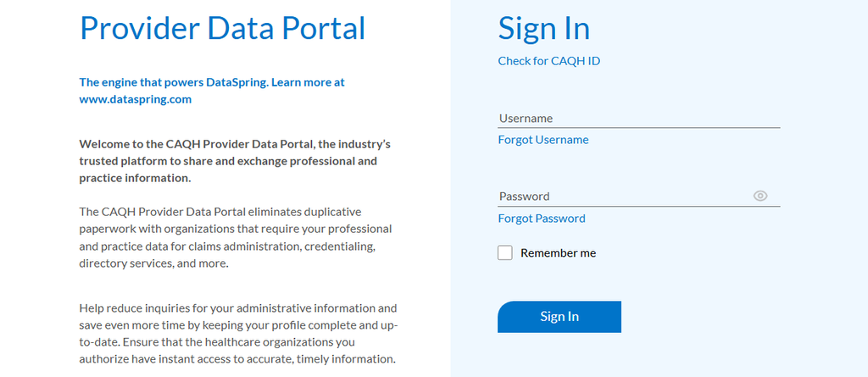Screen dimensions: 868x377
Task: Click the 'accurate, timely information' closing line
Action: (x=326, y=358)
